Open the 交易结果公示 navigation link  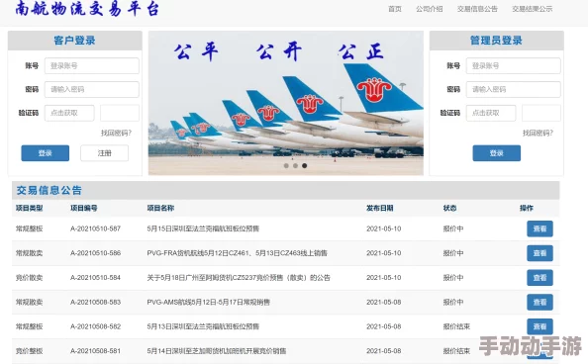point(533,9)
